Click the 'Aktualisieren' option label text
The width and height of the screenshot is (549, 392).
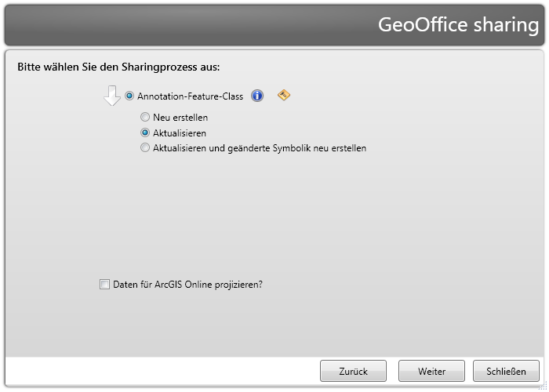click(180, 133)
